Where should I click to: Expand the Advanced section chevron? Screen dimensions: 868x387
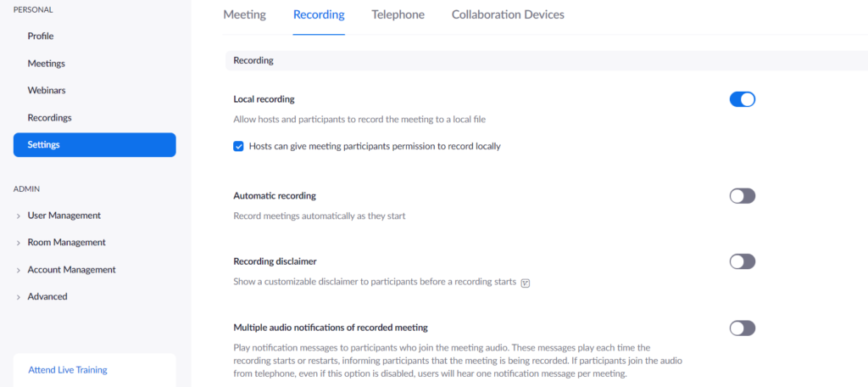pyautogui.click(x=19, y=297)
